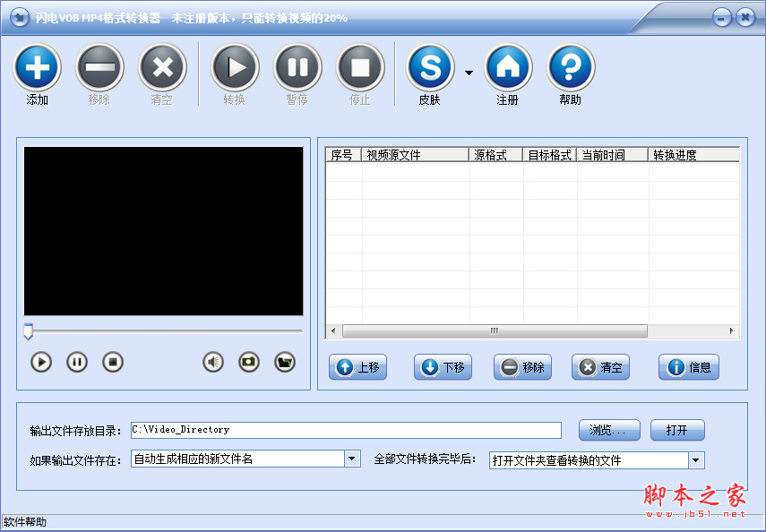
Task: Mute audio with the speaker icon
Action: point(212,362)
